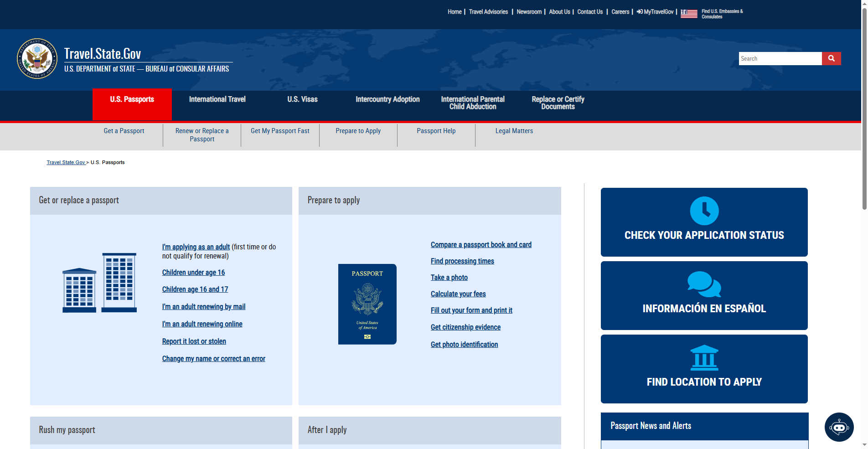Expand the Get a Passport submenu
Image resolution: width=868 pixels, height=449 pixels.
click(x=124, y=131)
